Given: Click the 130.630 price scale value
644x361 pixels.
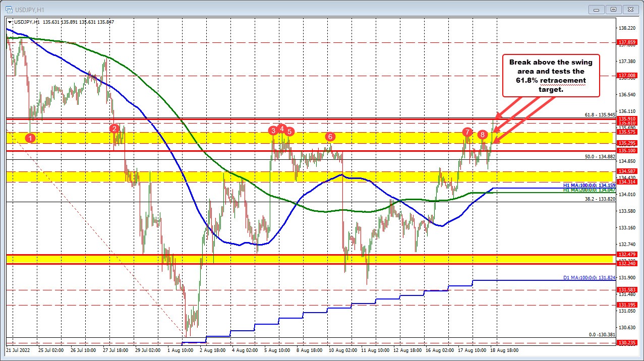Looking at the screenshot, I should pos(628,328).
